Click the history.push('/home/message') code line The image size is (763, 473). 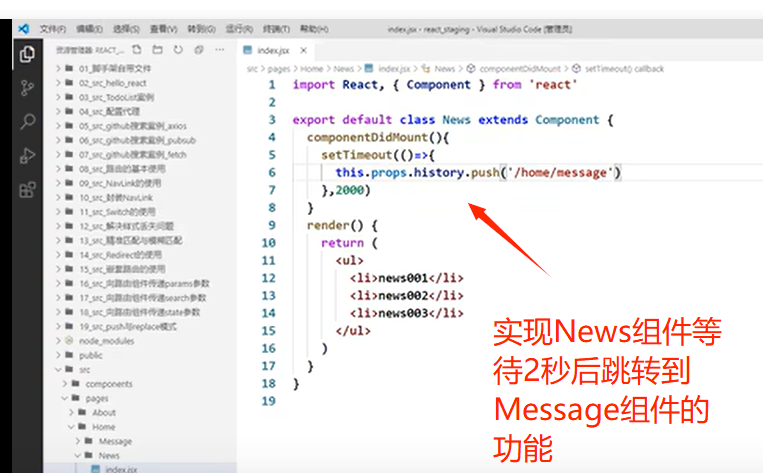478,172
